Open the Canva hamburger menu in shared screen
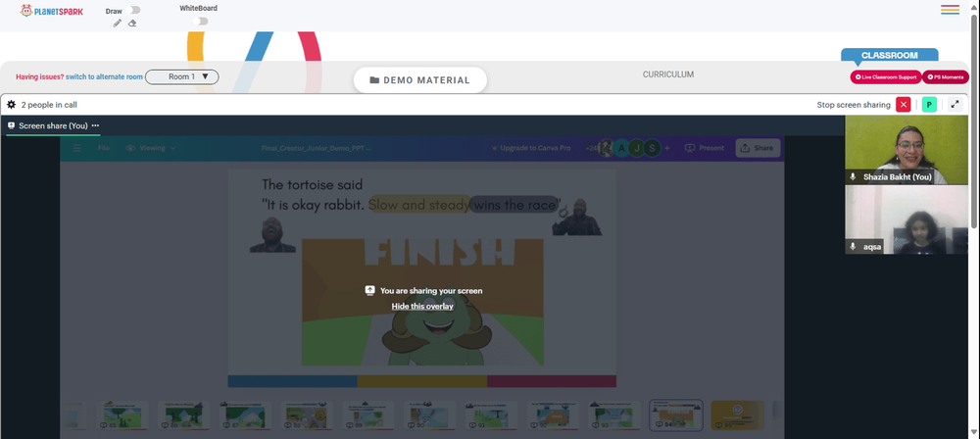Viewport: 980px width, 439px height. click(76, 148)
